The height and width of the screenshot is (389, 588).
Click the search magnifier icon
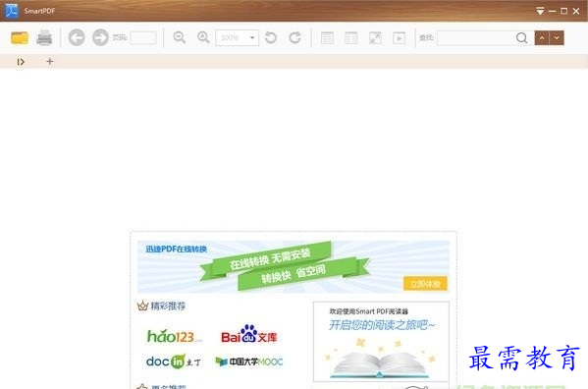coord(521,38)
